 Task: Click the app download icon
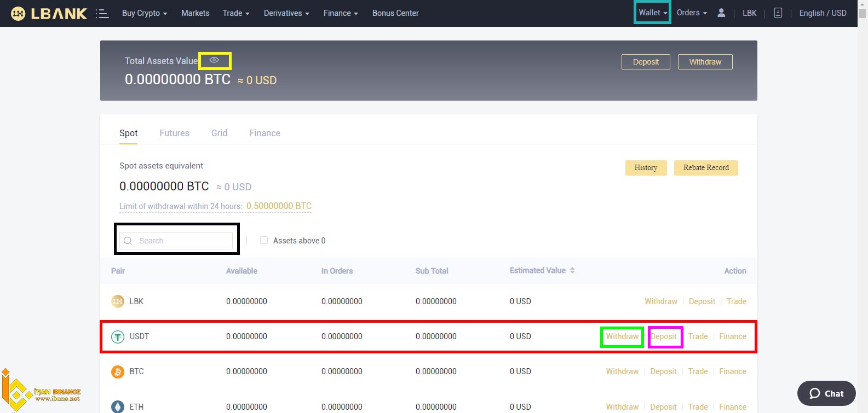click(x=778, y=13)
